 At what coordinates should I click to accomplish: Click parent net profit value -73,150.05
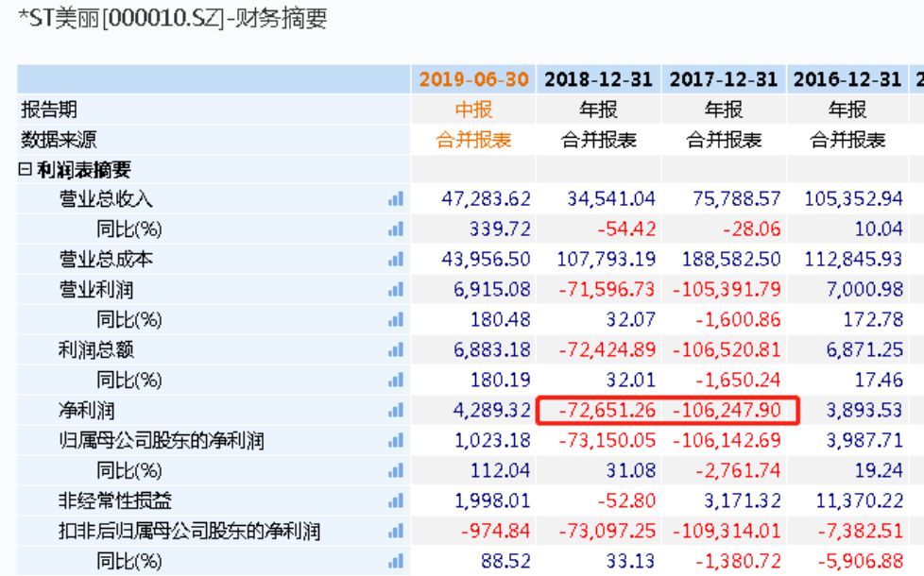coord(607,441)
